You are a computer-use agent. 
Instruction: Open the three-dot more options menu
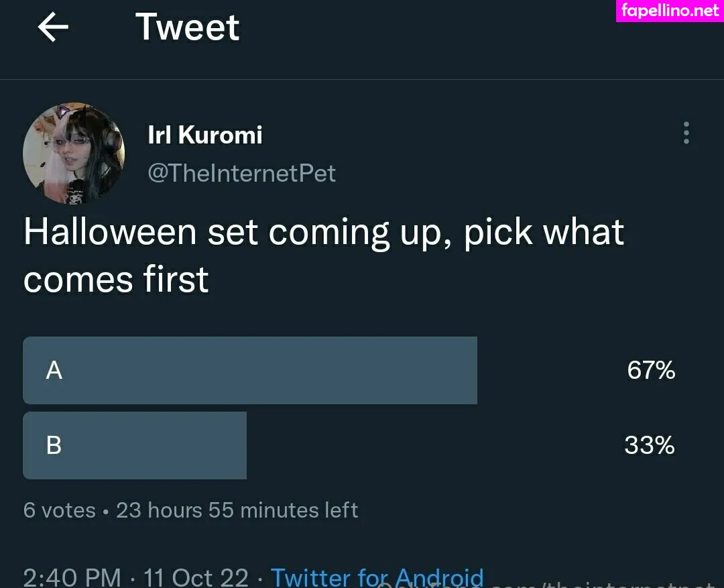[x=686, y=133]
